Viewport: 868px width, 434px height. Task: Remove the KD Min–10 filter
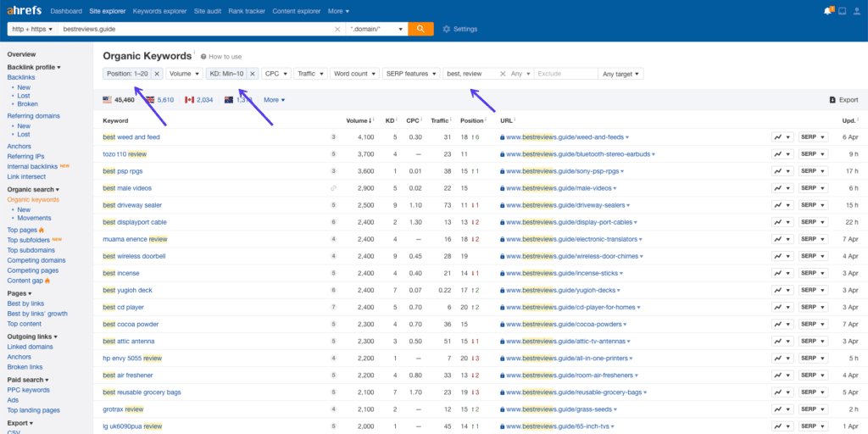[251, 74]
